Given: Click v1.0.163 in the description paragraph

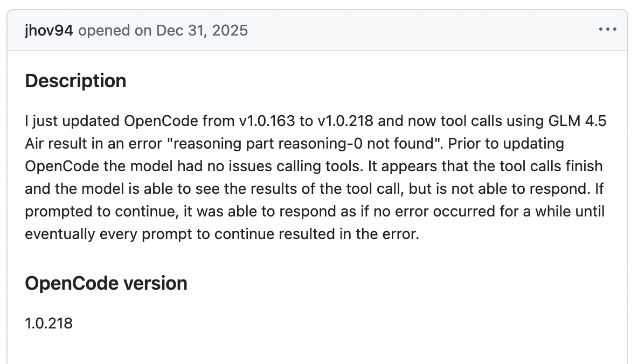Looking at the screenshot, I should click(267, 121).
